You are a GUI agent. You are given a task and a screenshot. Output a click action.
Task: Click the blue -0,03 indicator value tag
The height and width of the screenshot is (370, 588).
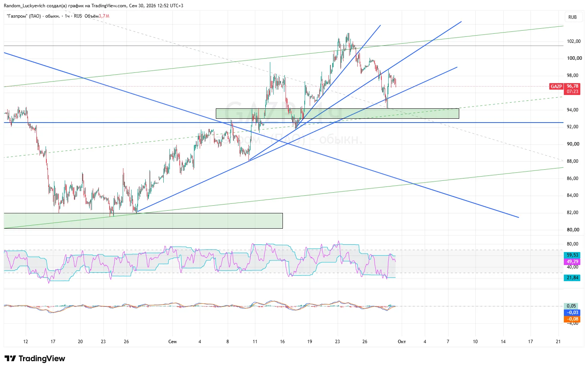coord(572,313)
